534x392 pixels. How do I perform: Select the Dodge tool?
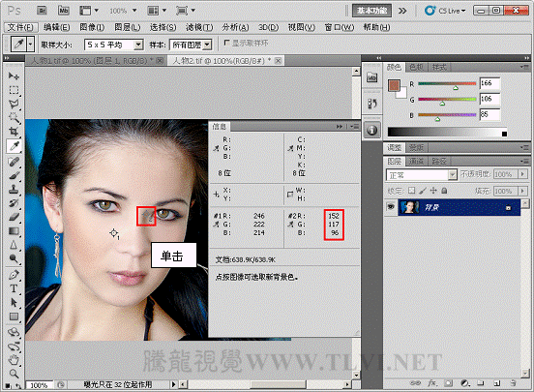(x=14, y=258)
